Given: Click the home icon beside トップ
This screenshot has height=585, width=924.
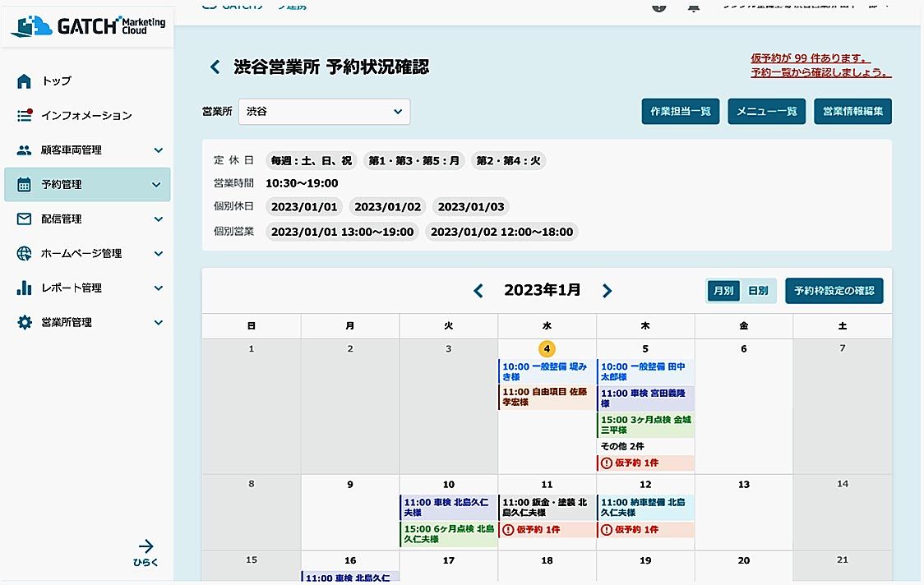Looking at the screenshot, I should (24, 81).
